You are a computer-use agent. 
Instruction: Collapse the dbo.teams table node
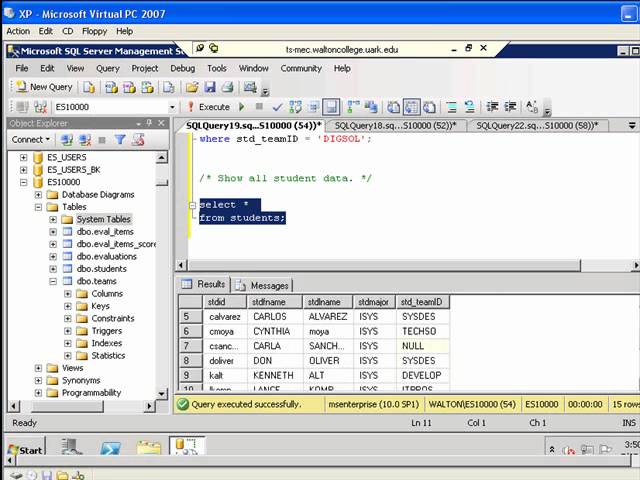(53, 281)
